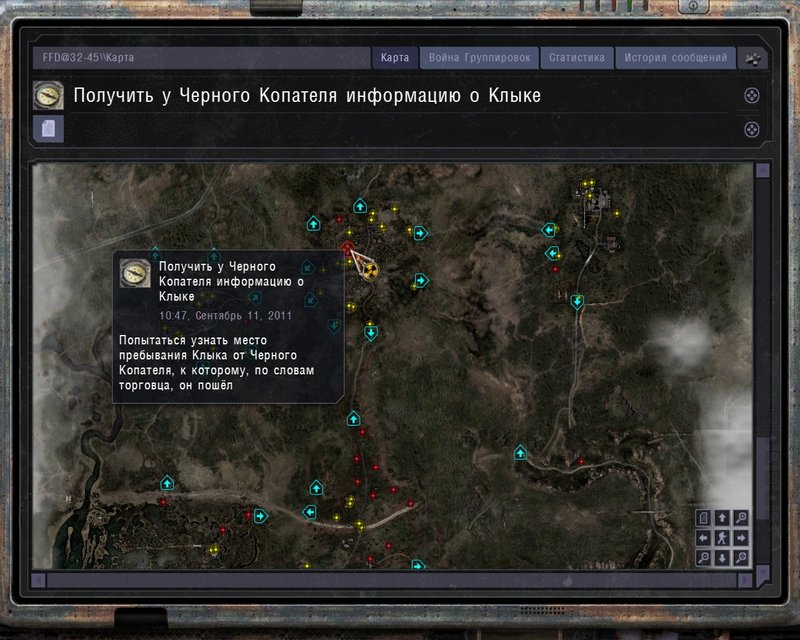Click the date '10:47, Сентябрь 11, 2011' in tooltip
This screenshot has width=800, height=640.
(x=226, y=315)
